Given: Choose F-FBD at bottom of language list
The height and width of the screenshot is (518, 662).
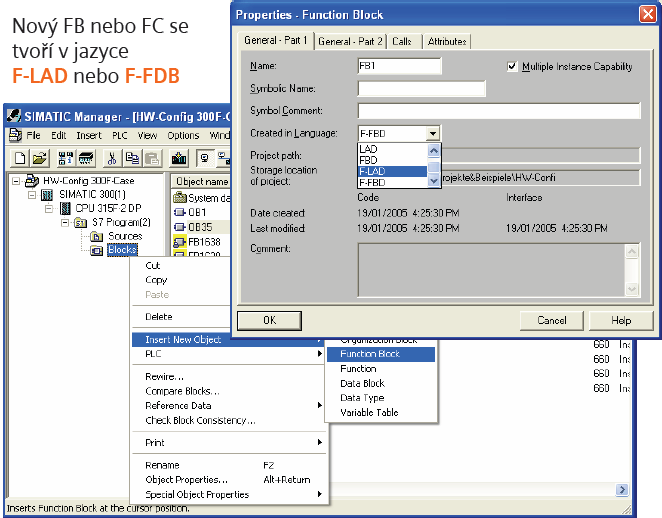Looking at the screenshot, I should 392,182.
